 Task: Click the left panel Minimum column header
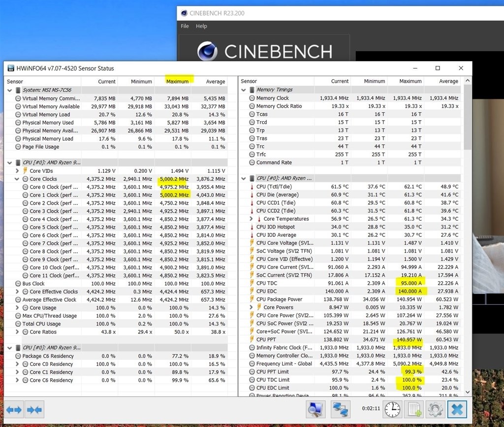click(x=136, y=81)
